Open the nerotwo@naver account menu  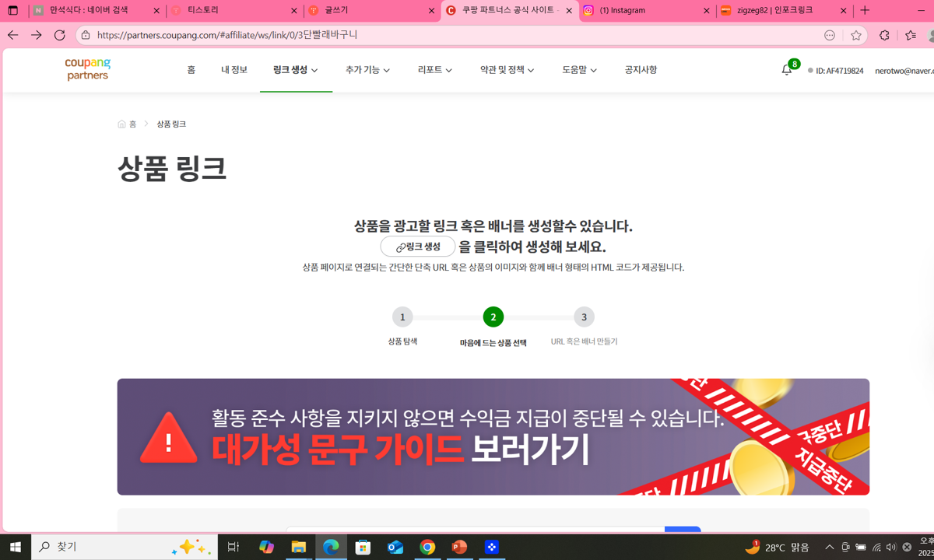point(904,71)
